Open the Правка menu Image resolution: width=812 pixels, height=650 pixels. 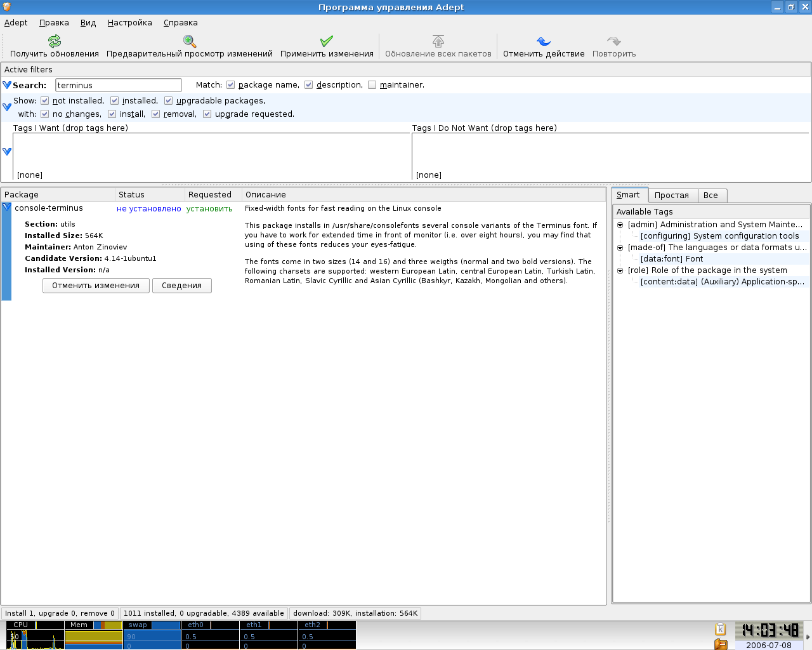[x=54, y=23]
